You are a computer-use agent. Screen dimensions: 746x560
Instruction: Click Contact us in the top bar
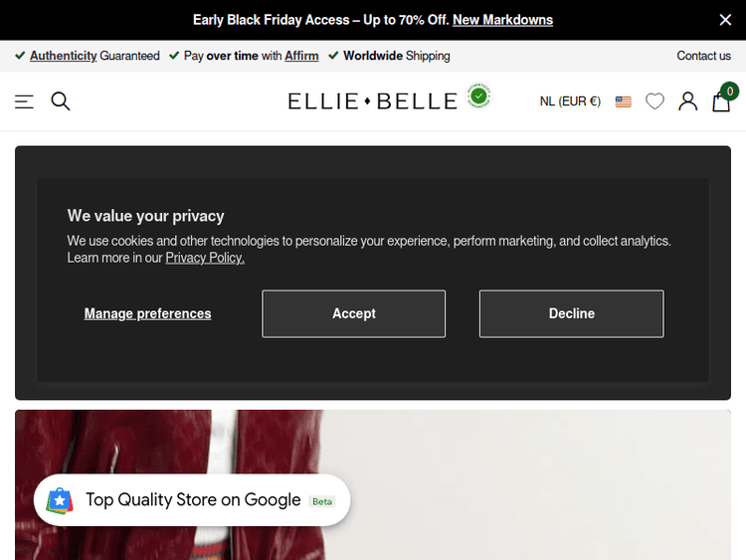(703, 56)
